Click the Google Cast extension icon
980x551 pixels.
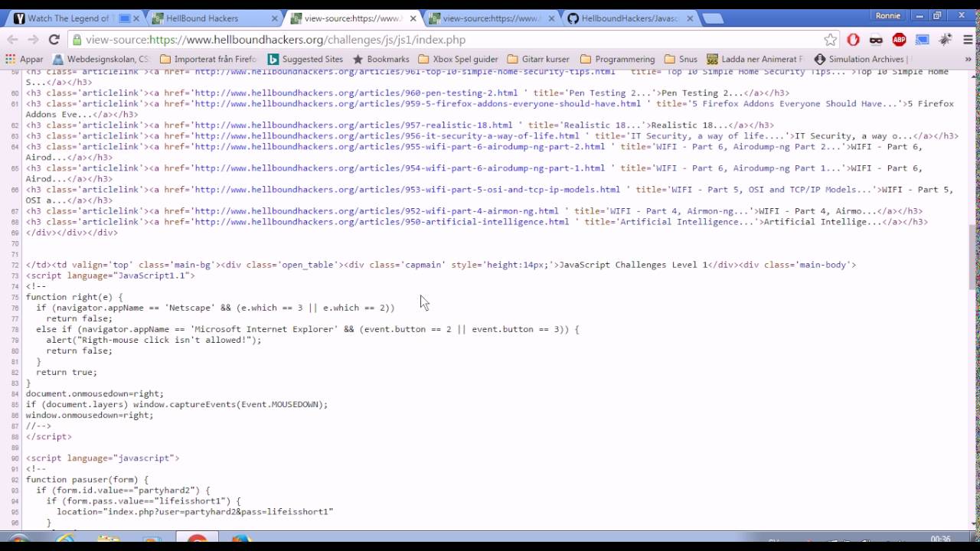point(923,40)
